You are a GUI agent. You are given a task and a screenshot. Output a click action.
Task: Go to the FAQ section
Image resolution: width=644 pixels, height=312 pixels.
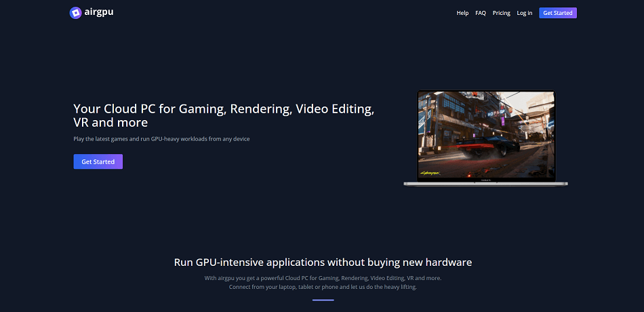pyautogui.click(x=481, y=13)
